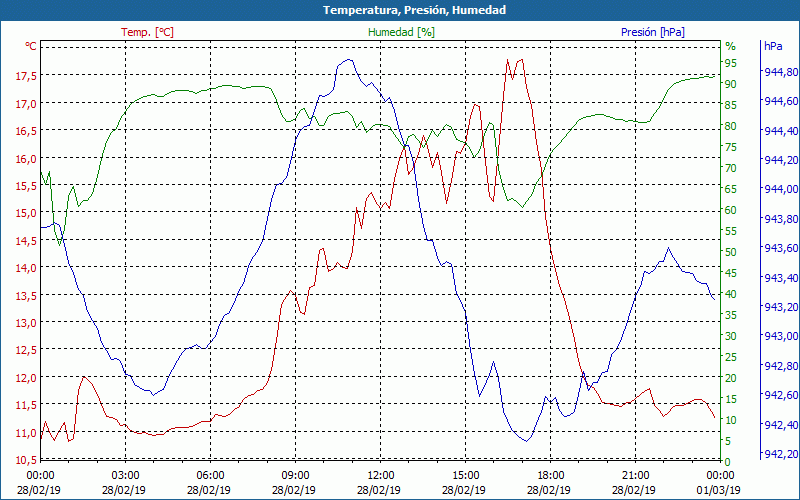Click the 01/03/19 date label on the x-axis

719,490
